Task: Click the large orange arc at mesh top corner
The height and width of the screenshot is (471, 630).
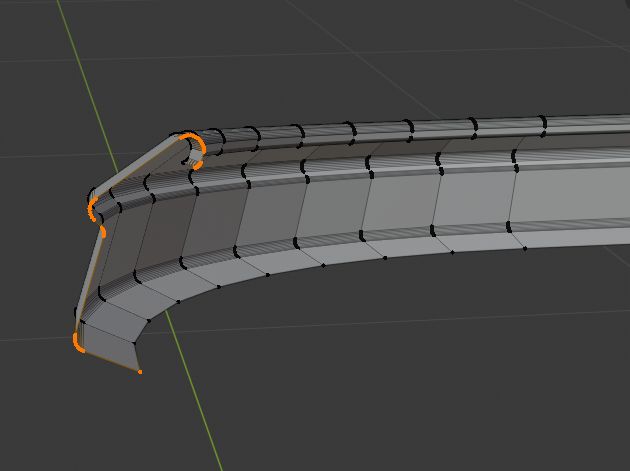Action: coord(194,144)
